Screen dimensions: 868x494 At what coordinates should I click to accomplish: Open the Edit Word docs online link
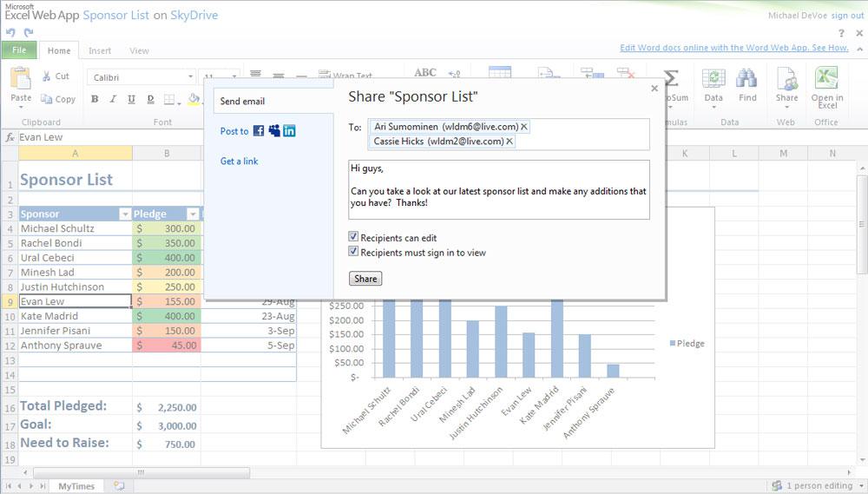[734, 48]
